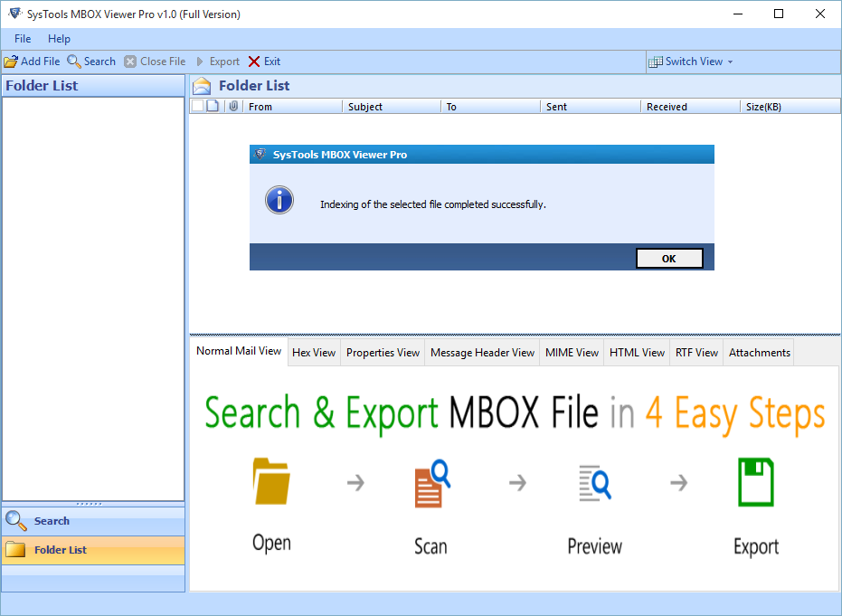Click the red Exit X icon
Viewport: 842px width, 616px height.
click(x=254, y=62)
